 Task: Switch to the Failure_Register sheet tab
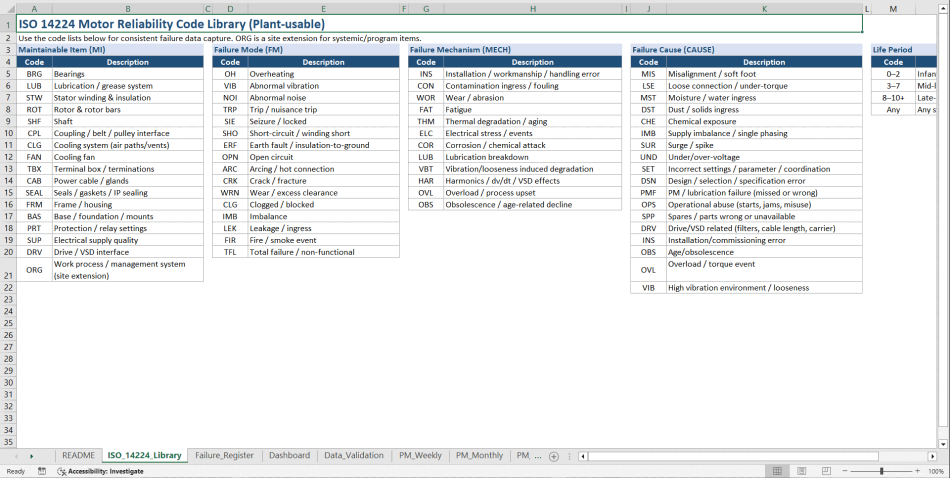click(224, 456)
